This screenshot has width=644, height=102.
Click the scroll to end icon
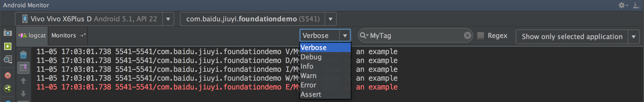(23, 68)
